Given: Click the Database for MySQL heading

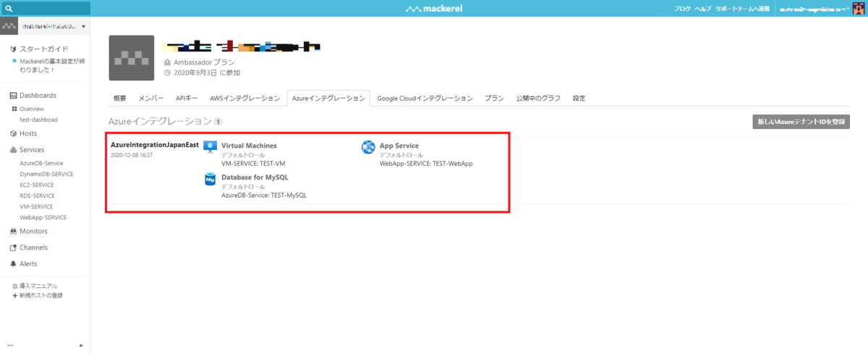Looking at the screenshot, I should tap(255, 177).
